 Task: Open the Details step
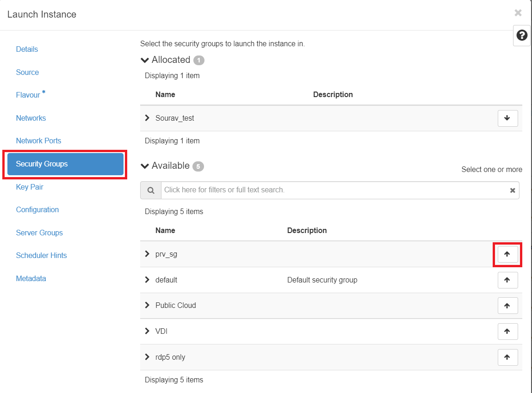tap(27, 49)
